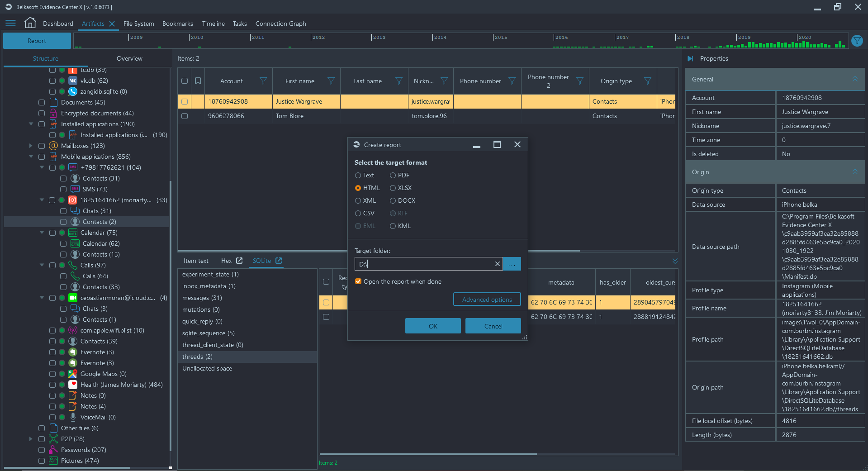Collapse the Calendar (75) tree node
Viewport: 868px width, 471px height.
42,233
